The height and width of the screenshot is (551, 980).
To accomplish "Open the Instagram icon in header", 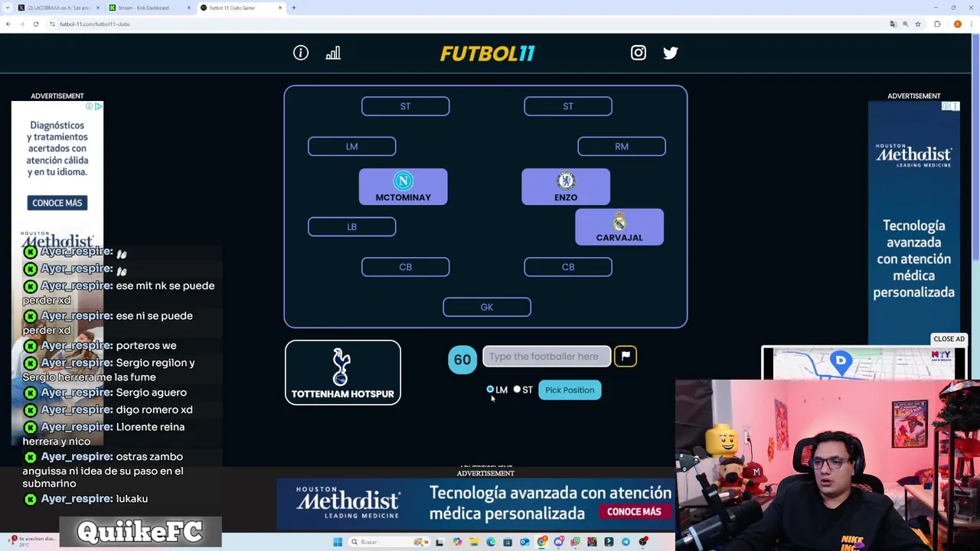I will pos(638,53).
